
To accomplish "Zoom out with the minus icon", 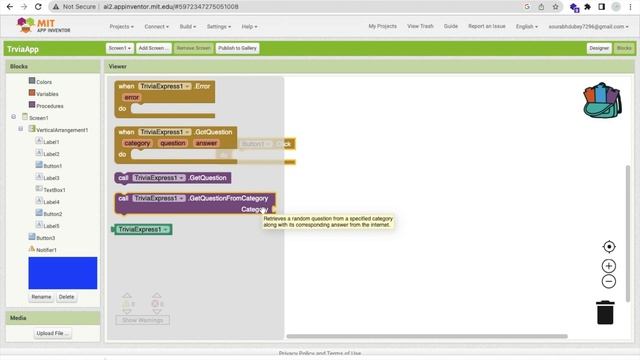I will pyautogui.click(x=609, y=282).
